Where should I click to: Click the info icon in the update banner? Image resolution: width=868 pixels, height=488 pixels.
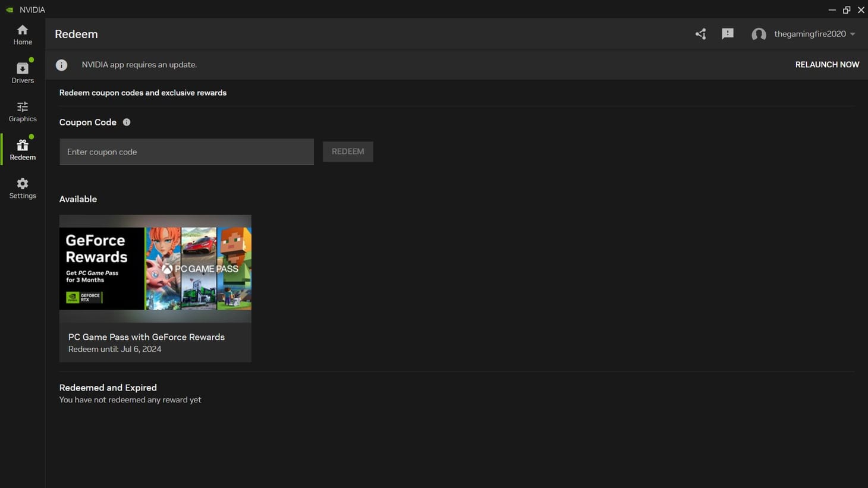61,65
